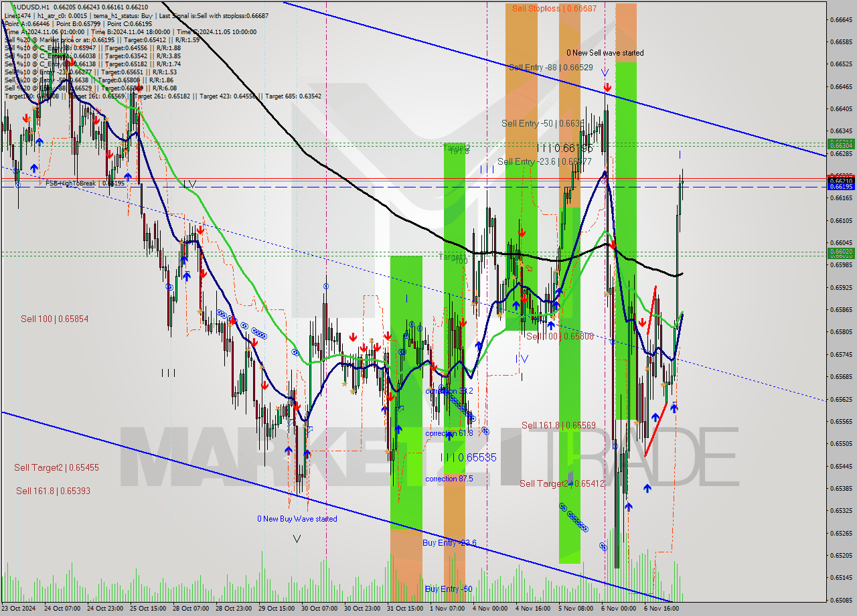The height and width of the screenshot is (616, 857).
Task: Click the '23 Oct 2024' time axis label
Action: (x=19, y=608)
